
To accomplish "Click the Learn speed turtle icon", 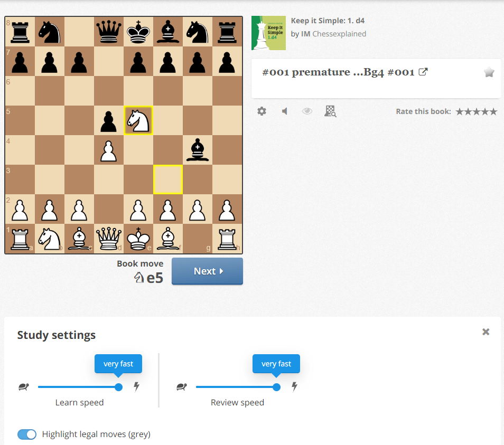I will [x=23, y=387].
